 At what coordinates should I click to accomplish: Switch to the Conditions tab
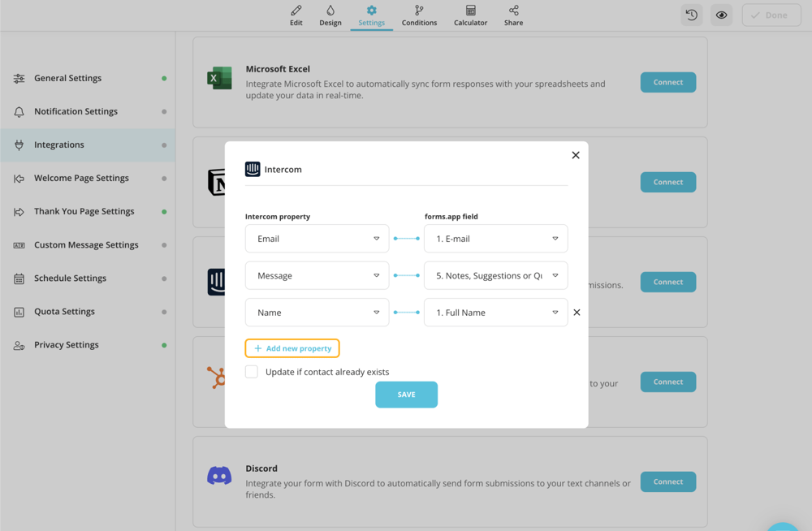coord(419,15)
